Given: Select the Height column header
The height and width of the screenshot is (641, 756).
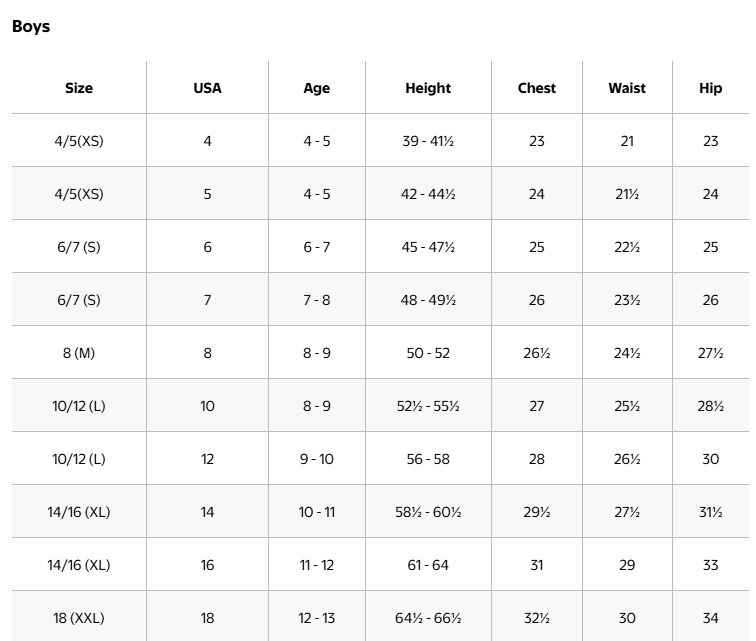Looking at the screenshot, I should point(428,88).
